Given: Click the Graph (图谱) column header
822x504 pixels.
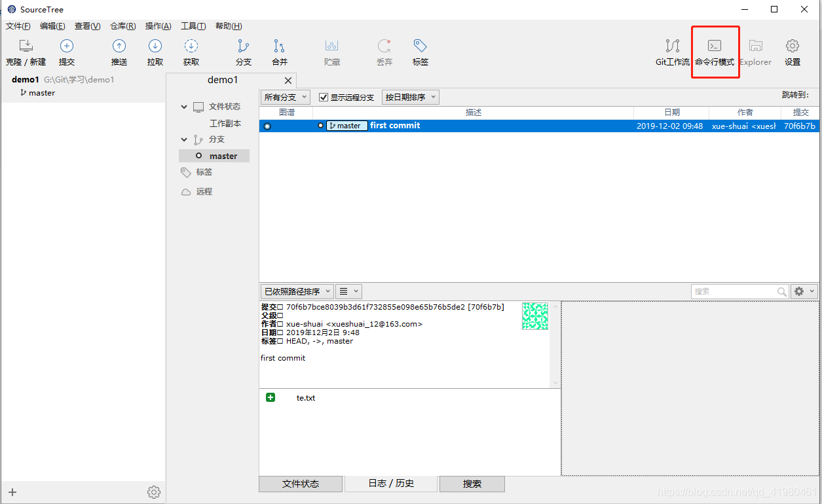Looking at the screenshot, I should (x=286, y=113).
